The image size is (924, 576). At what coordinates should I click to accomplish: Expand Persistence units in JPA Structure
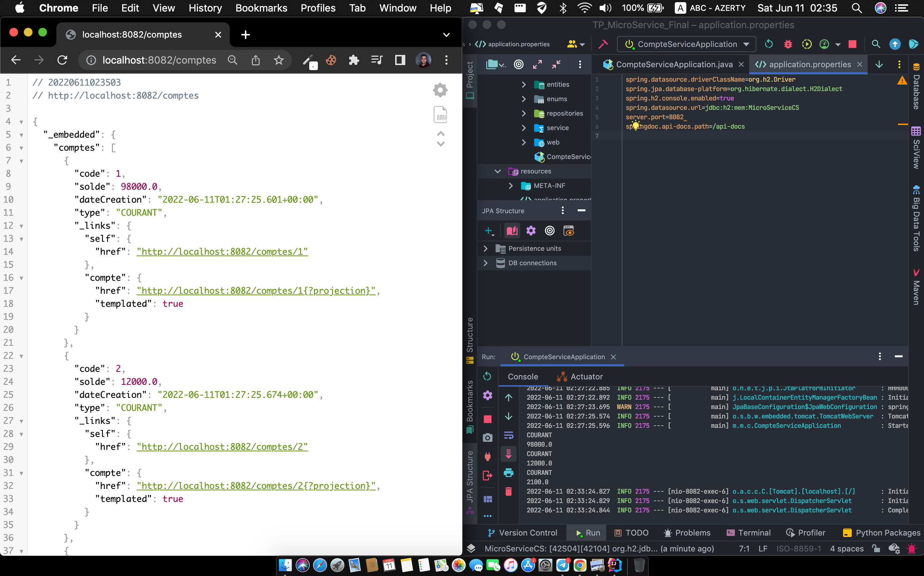tap(485, 248)
